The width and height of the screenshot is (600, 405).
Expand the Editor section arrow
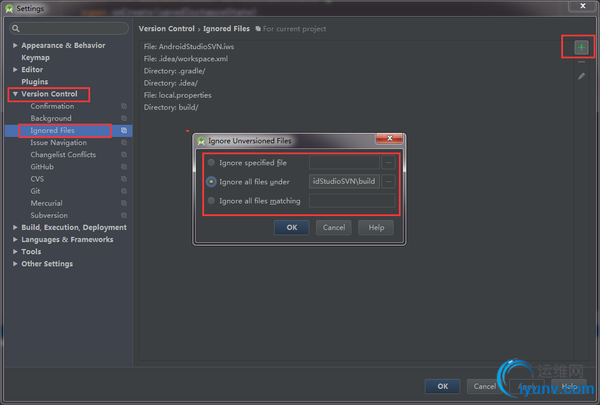pyautogui.click(x=15, y=70)
